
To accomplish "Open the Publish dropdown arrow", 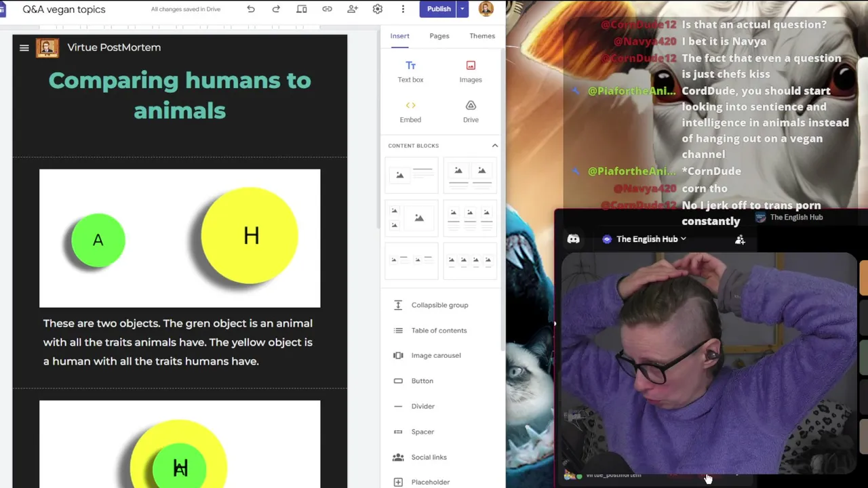I will click(462, 9).
